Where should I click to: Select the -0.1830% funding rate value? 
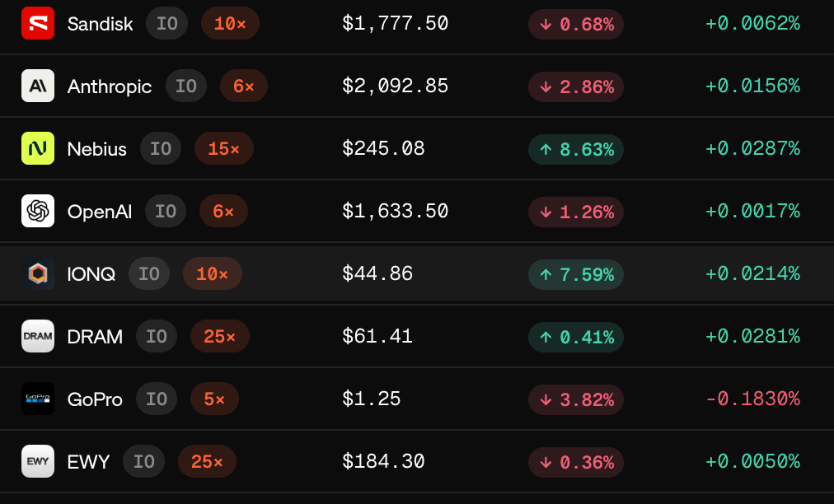(x=752, y=399)
